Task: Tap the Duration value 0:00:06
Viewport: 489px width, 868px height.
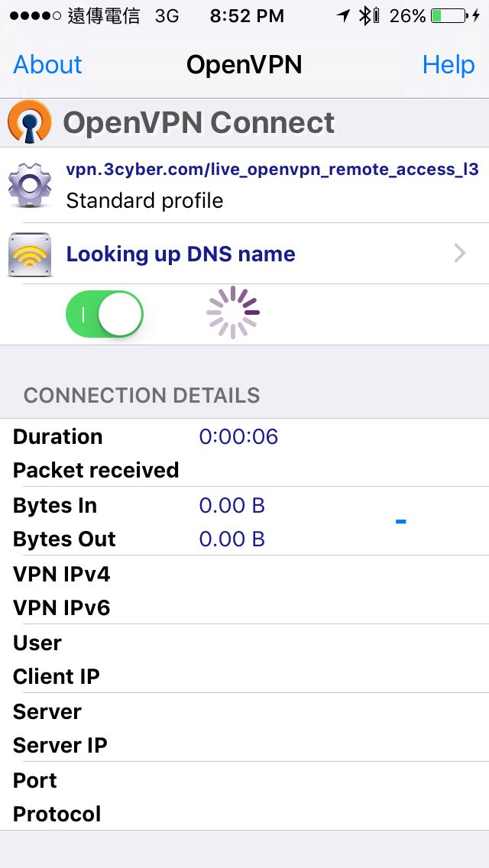Action: coord(238,436)
